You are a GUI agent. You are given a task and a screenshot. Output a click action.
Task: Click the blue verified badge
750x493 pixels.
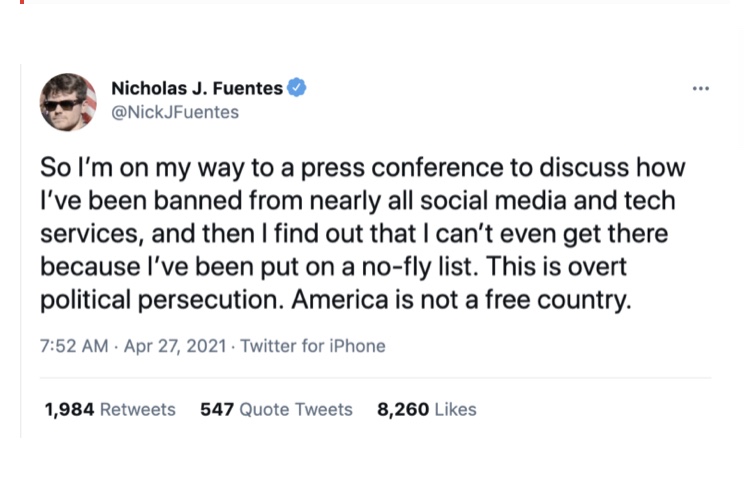tap(297, 88)
